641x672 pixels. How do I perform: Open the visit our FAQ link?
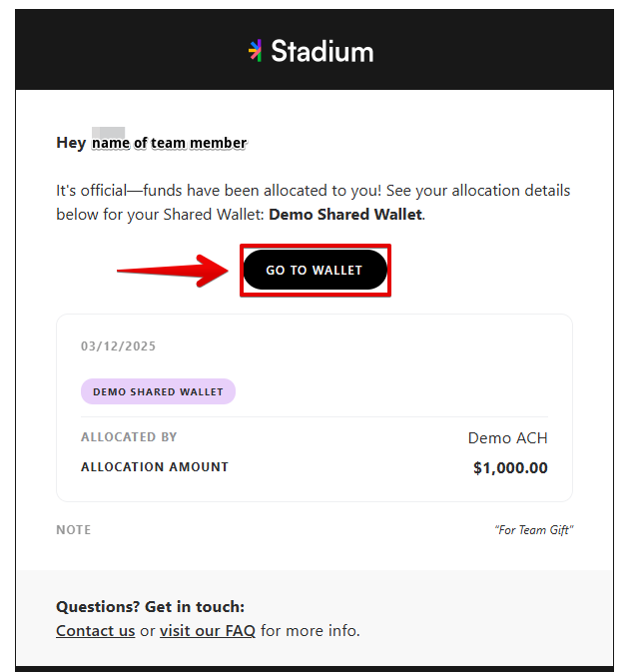(208, 630)
